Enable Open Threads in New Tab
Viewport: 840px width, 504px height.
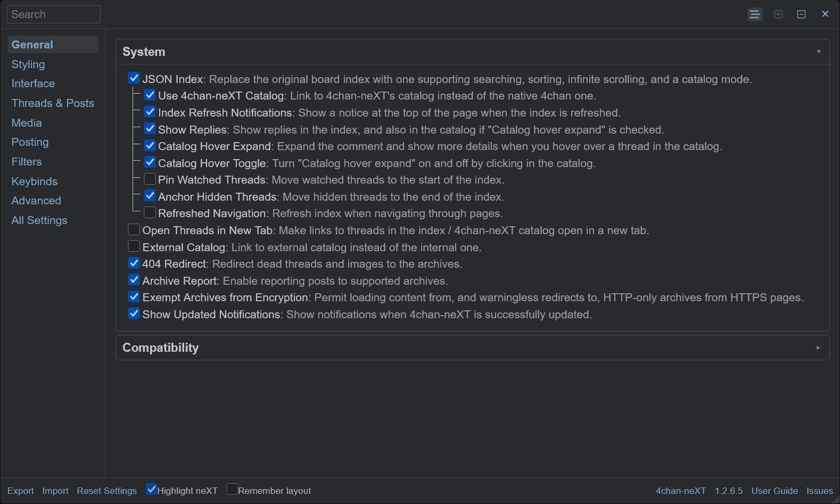(134, 229)
